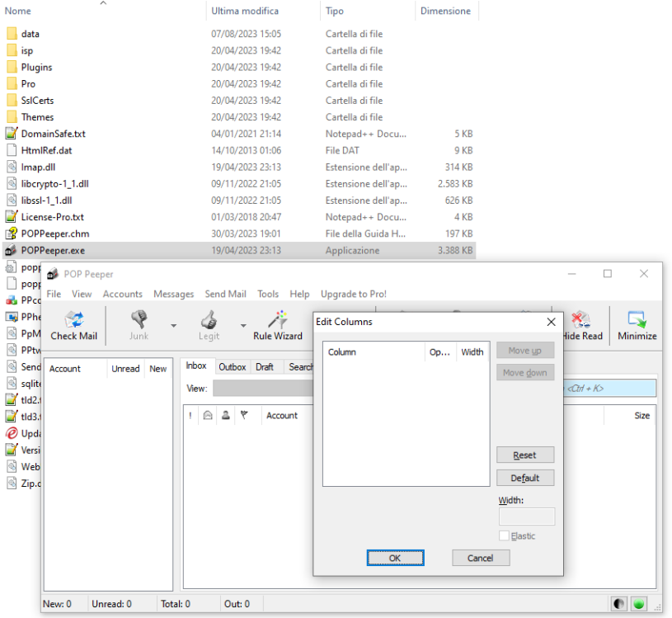Open the Legit button dropdown arrow

(x=243, y=326)
